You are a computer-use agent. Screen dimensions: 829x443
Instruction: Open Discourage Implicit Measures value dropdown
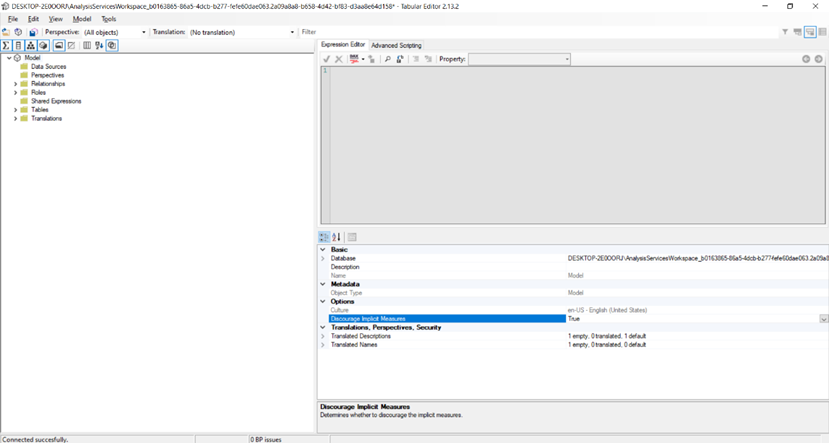[823, 319]
